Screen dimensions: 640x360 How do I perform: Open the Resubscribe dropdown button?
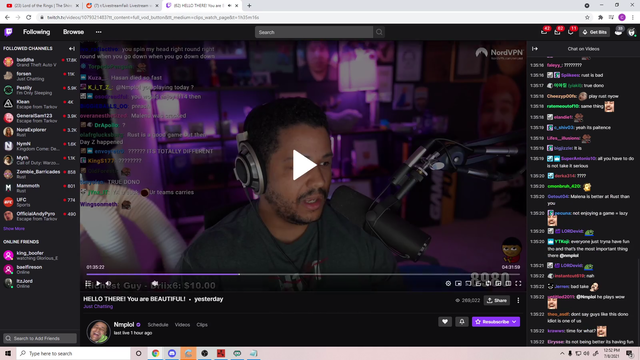tap(496, 322)
